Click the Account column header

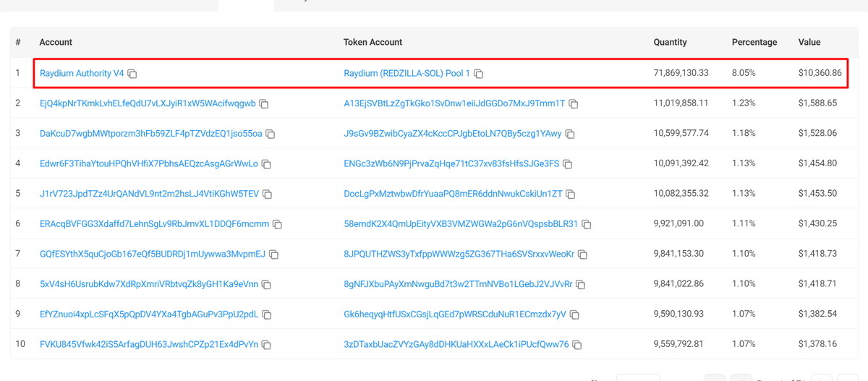tap(56, 42)
